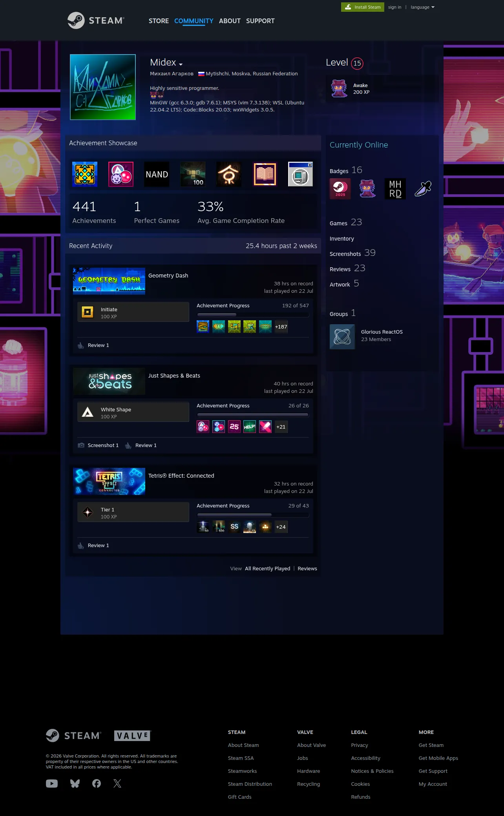Viewport: 504px width, 816px height.
Task: Open the MH RD badge
Action: (395, 189)
